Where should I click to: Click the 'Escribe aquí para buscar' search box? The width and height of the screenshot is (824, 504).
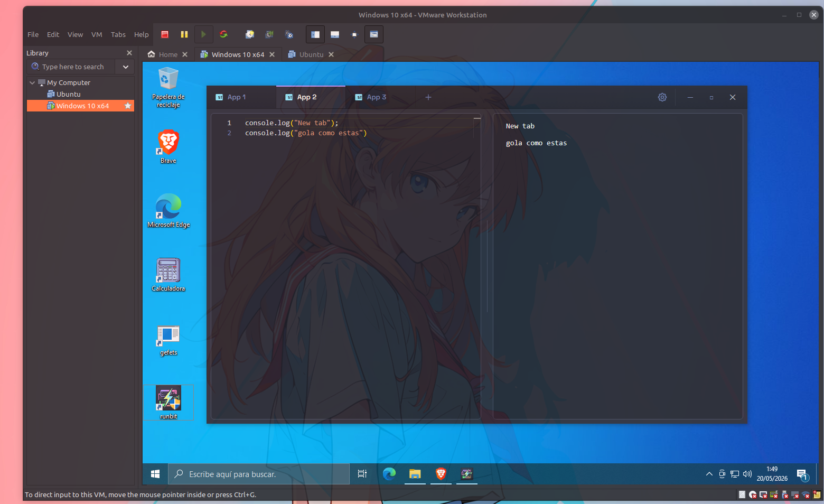(x=259, y=474)
